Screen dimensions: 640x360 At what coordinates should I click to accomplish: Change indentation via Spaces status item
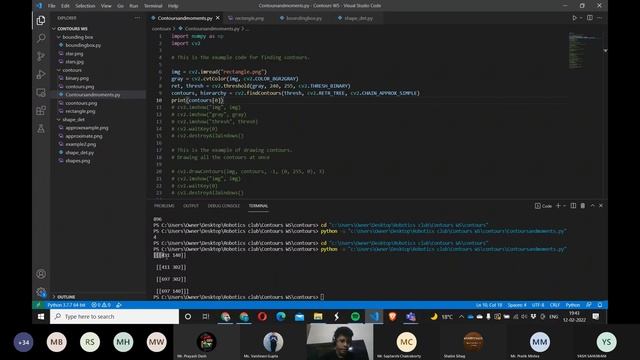click(517, 305)
